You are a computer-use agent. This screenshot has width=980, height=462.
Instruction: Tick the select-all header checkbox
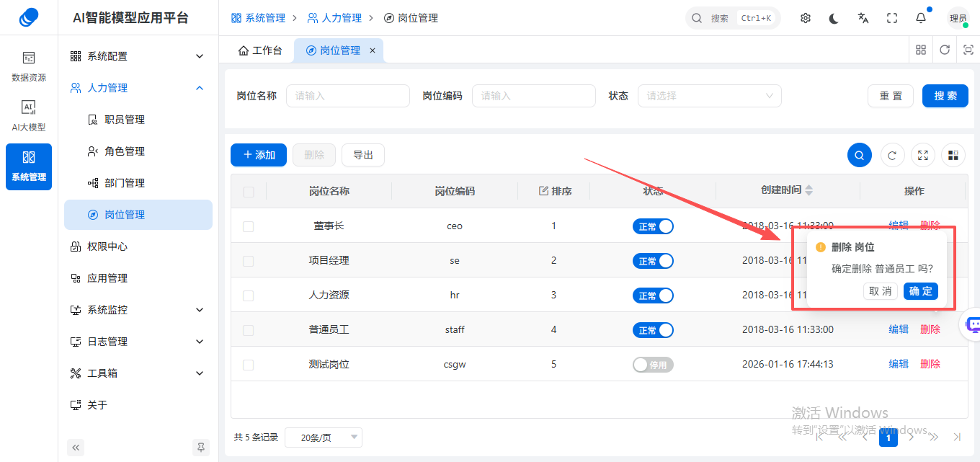(249, 192)
